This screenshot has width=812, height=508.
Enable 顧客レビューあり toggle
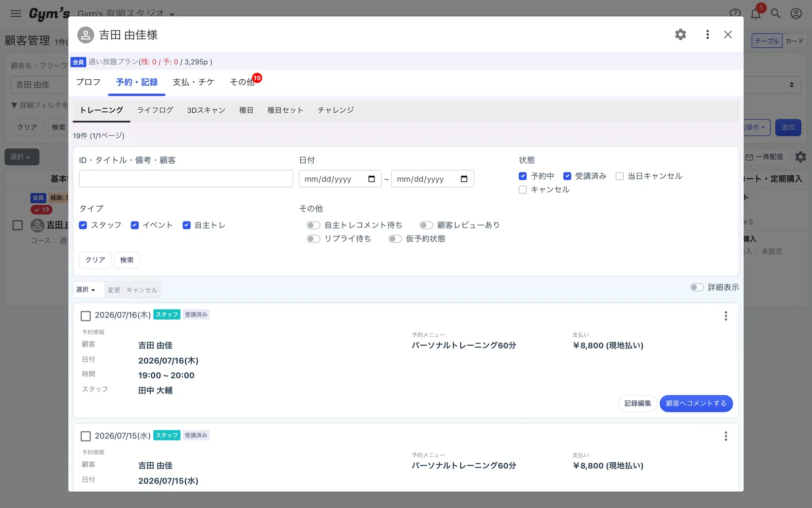pyautogui.click(x=426, y=225)
